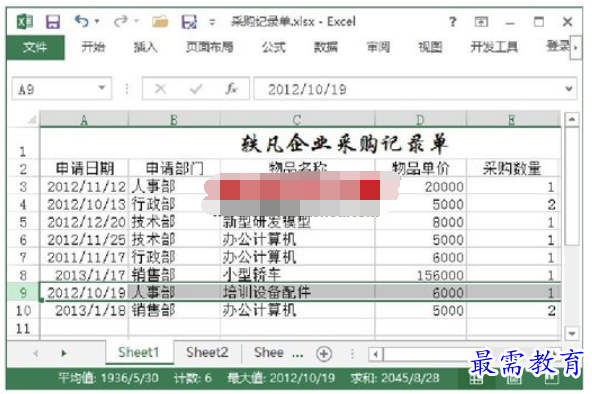
Task: Click the Undo arrow icon
Action: (81, 21)
